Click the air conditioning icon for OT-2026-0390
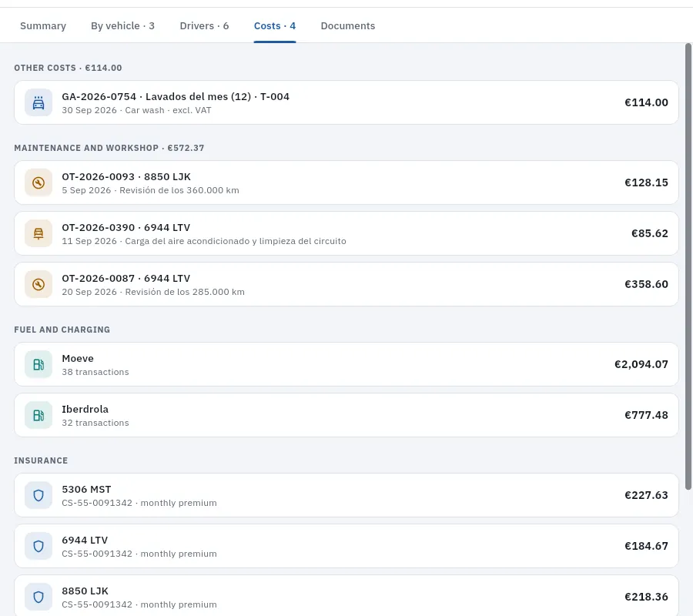The width and height of the screenshot is (693, 616). click(38, 233)
